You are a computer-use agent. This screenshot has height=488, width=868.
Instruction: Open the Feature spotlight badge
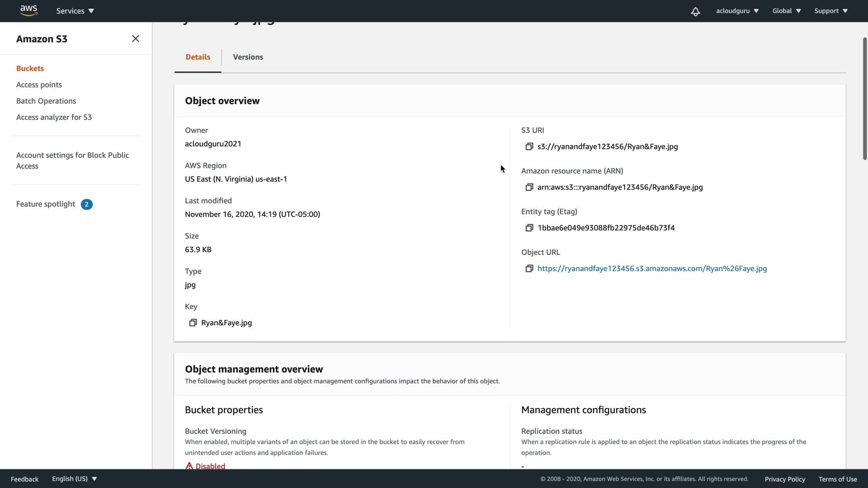coord(86,204)
